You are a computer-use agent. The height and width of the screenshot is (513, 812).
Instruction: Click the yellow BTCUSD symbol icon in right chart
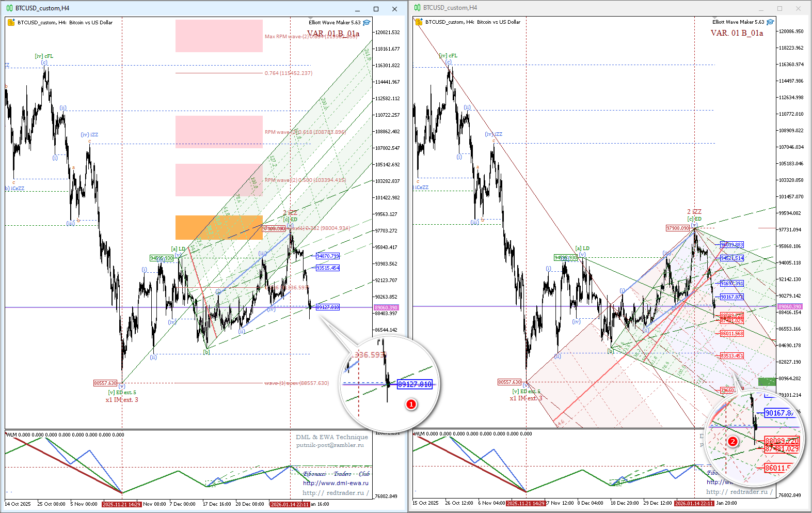point(419,22)
